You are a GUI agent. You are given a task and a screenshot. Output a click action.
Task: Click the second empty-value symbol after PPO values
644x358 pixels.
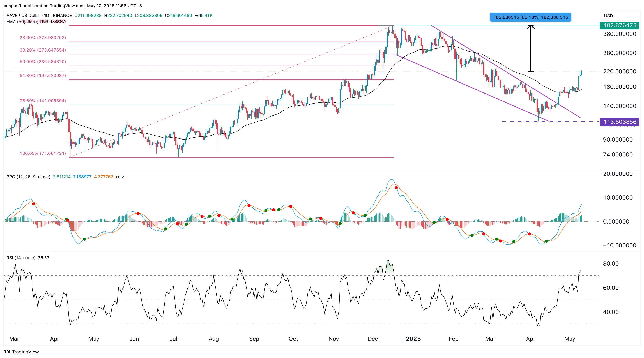(123, 177)
